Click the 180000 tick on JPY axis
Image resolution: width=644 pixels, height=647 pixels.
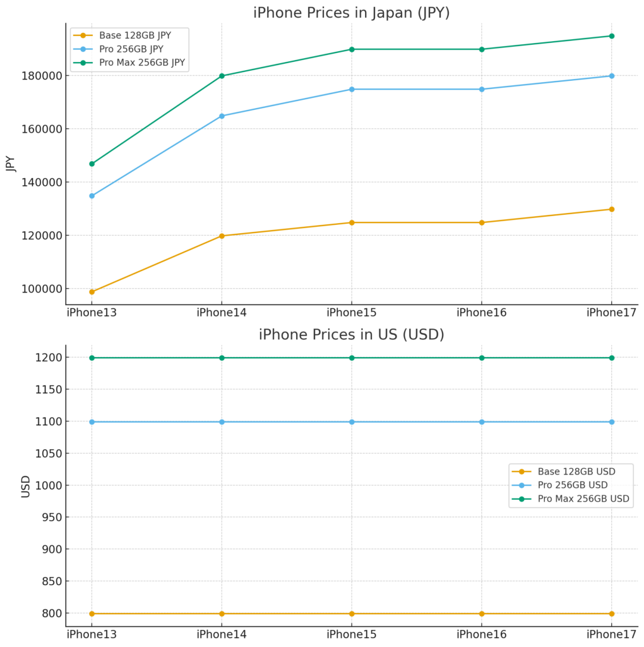[40, 76]
